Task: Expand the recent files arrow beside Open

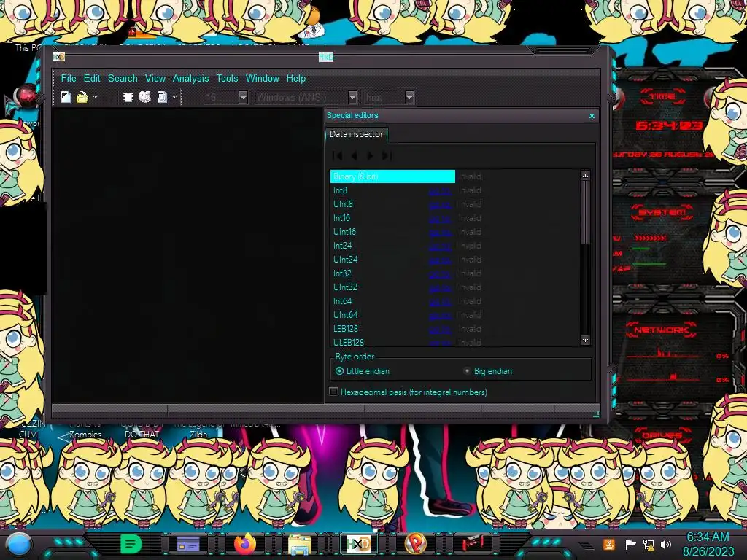Action: [95, 97]
